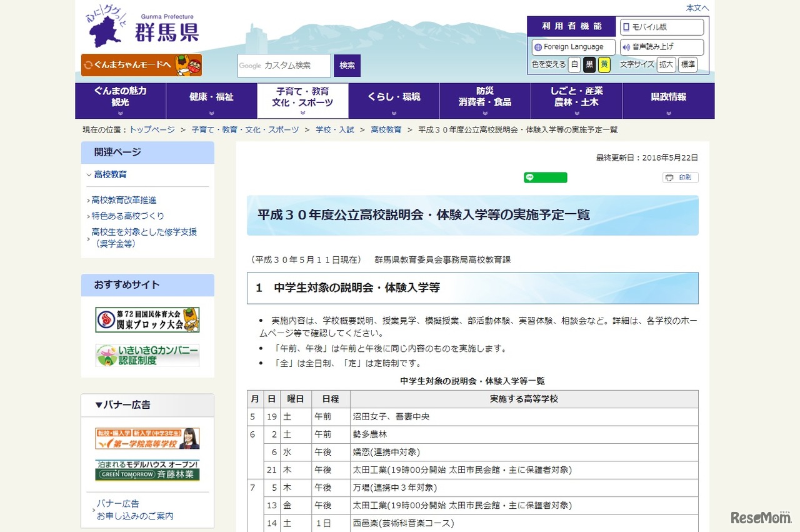Viewport: 800px width, 532px height.
Task: Click the 検索 search button
Action: point(347,66)
